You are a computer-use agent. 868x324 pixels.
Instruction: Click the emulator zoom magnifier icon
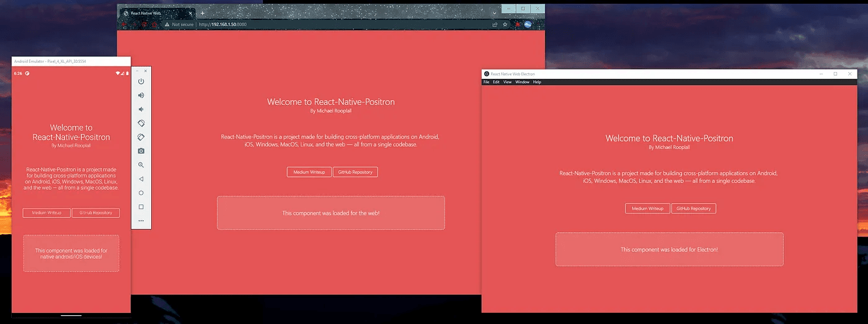(x=141, y=165)
